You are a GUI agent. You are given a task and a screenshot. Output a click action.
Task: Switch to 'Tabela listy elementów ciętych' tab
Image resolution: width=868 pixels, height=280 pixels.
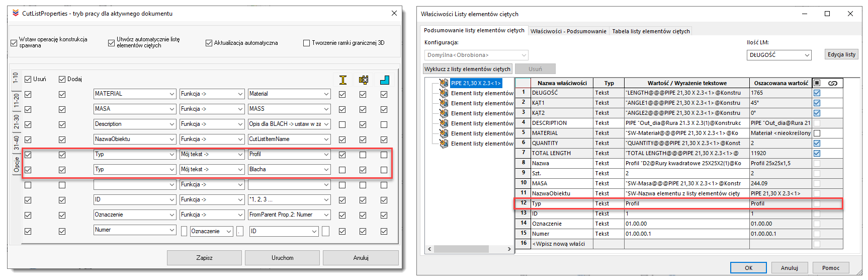point(651,31)
